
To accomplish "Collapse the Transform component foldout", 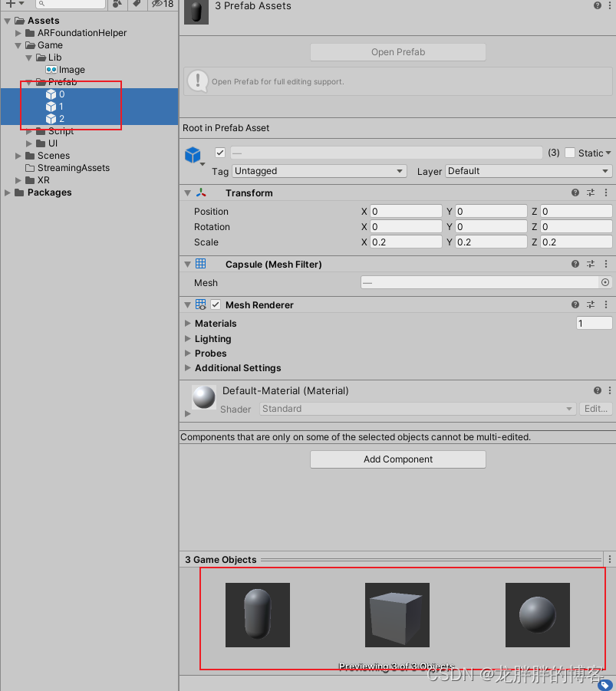I will (187, 193).
